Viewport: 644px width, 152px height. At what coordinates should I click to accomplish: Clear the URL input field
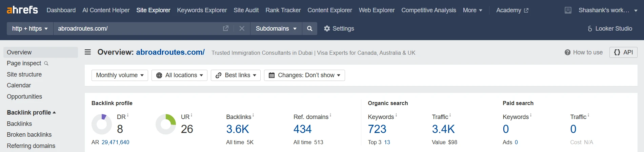[242, 29]
